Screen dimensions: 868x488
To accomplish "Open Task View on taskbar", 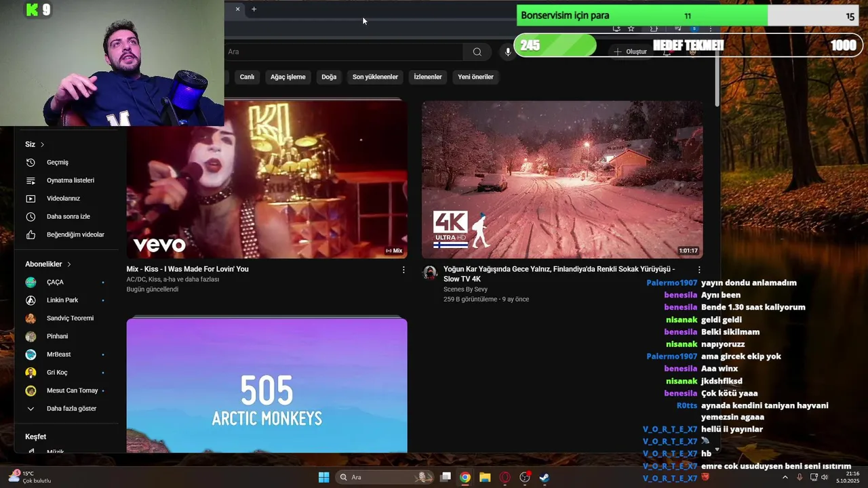I will click(x=446, y=477).
